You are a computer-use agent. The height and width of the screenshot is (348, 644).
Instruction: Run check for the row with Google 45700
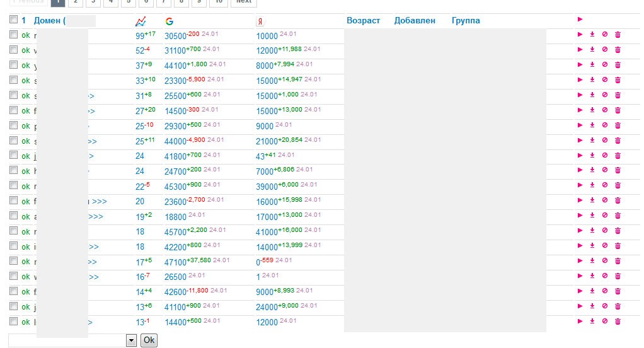[x=580, y=231]
